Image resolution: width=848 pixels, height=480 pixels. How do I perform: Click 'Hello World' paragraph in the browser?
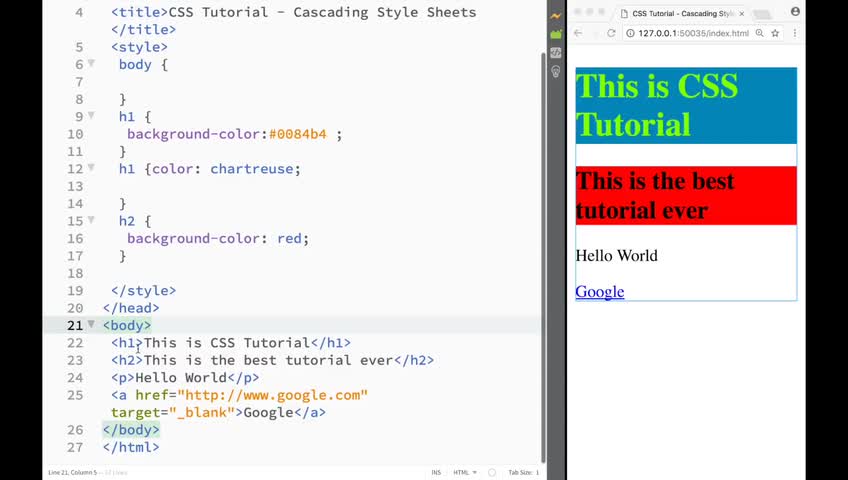click(x=617, y=255)
